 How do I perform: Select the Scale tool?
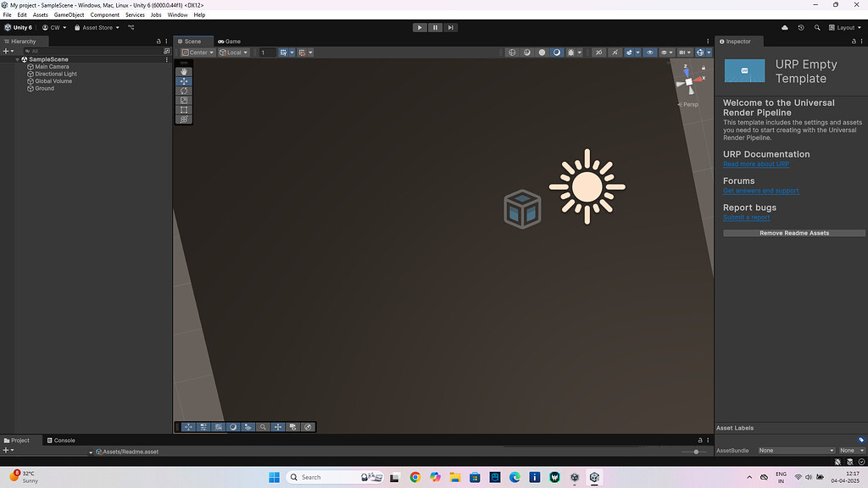(184, 100)
